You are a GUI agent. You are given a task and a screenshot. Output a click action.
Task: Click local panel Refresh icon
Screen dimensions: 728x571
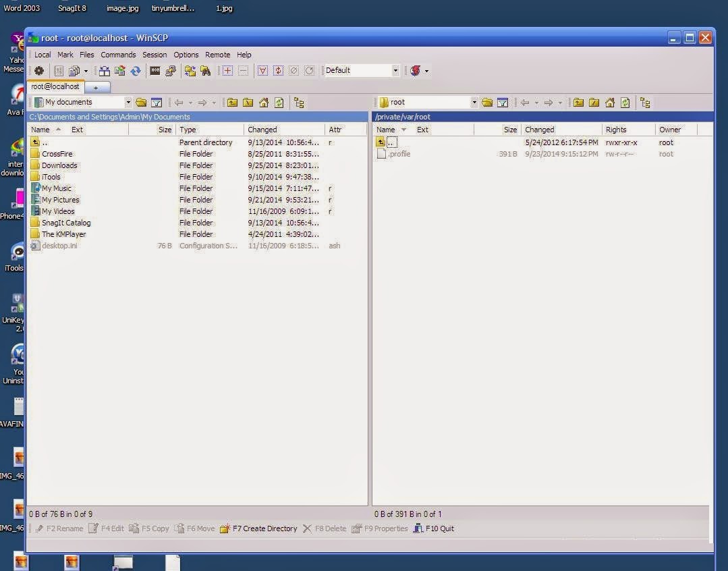279,103
